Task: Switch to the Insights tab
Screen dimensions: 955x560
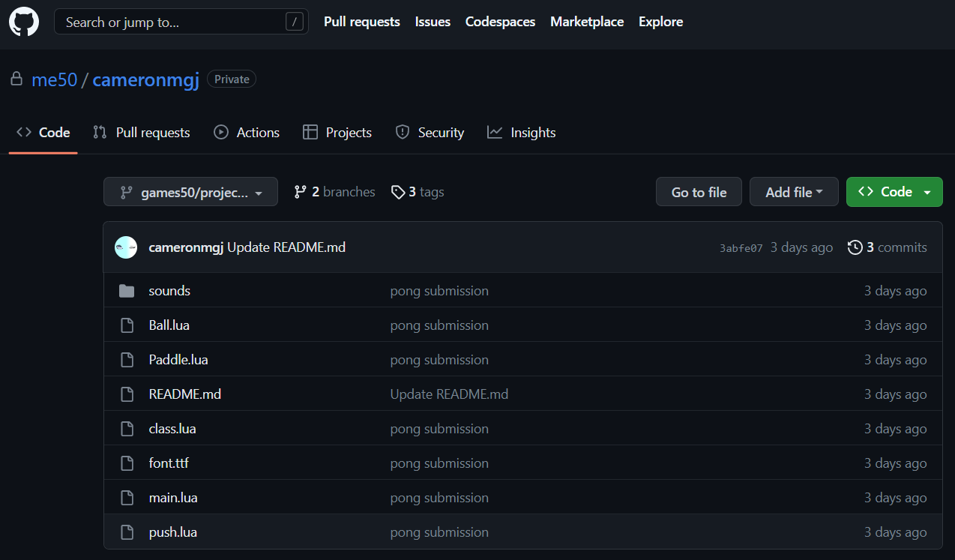Action: [x=521, y=133]
